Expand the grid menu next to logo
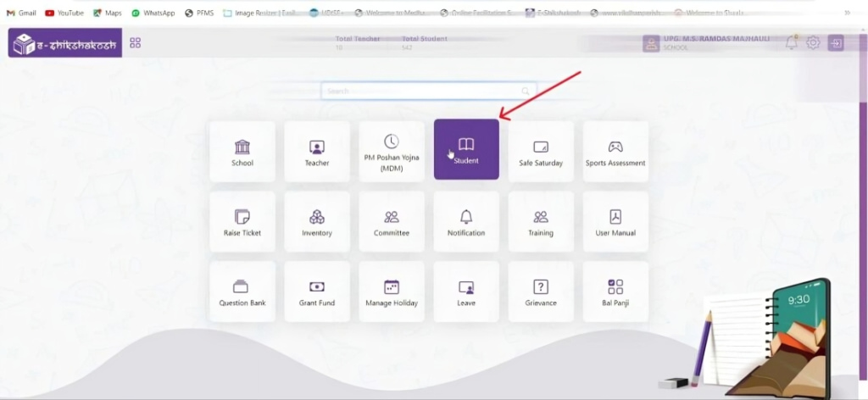Screen dimensions: 868x400 click(x=136, y=43)
